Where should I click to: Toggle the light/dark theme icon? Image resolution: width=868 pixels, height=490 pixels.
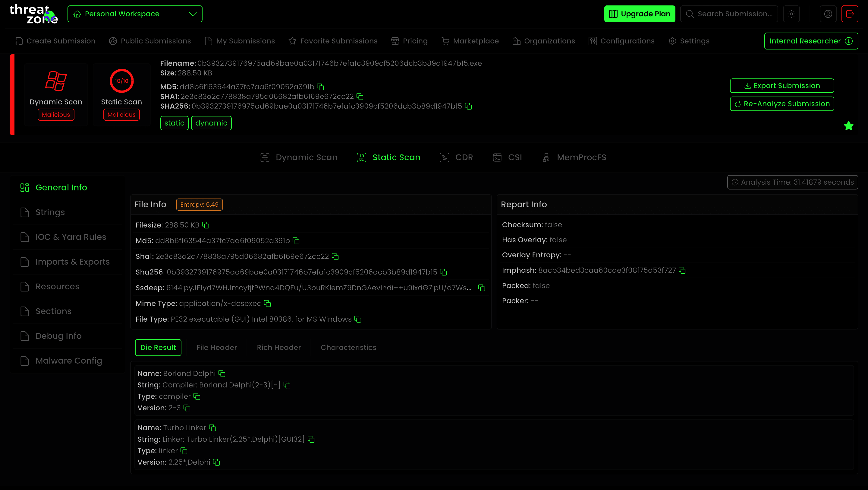pos(791,14)
